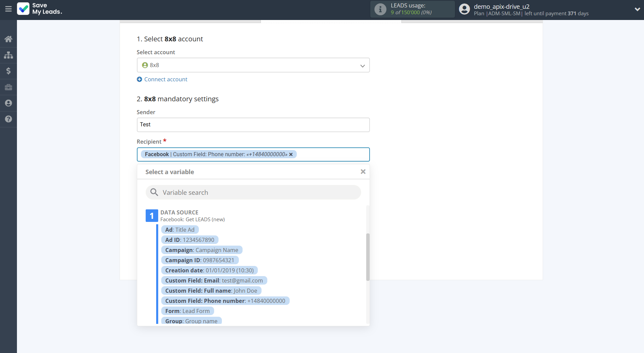Click inside the Variable search field

(x=253, y=192)
